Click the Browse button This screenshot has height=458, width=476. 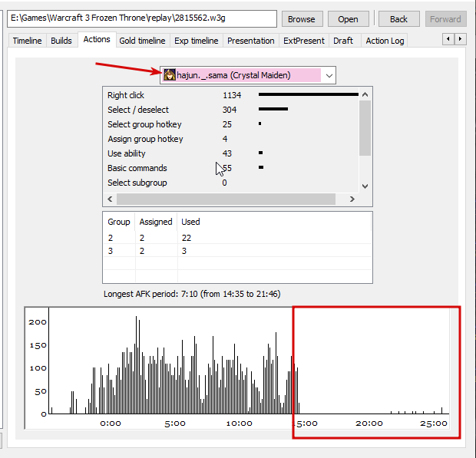point(302,19)
